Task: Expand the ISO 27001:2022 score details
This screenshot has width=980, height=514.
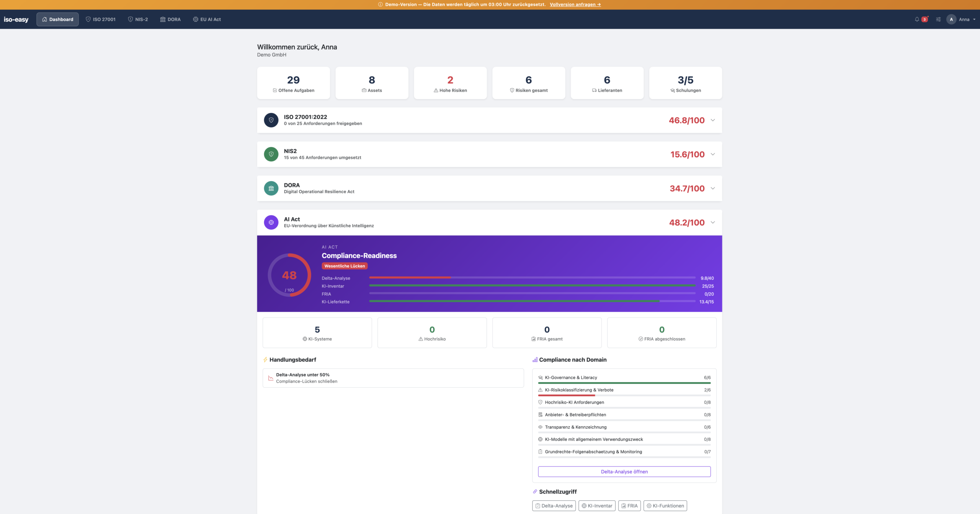Action: pos(713,120)
